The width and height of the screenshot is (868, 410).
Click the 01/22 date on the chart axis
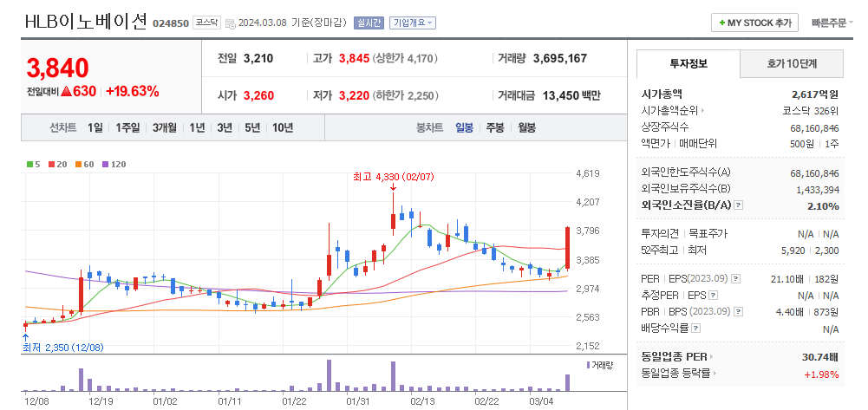click(x=294, y=400)
